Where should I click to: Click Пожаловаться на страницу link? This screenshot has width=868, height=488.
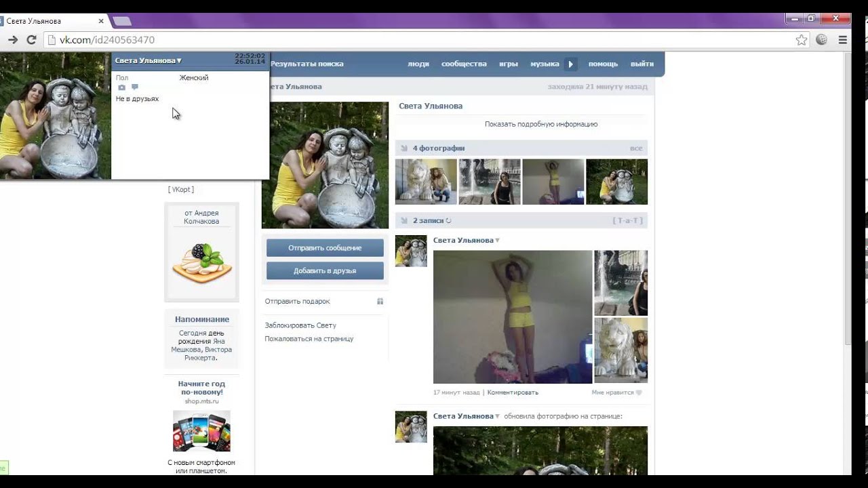click(309, 339)
